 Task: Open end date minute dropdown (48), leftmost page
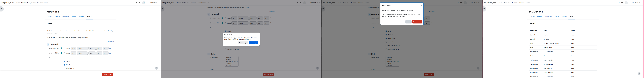(x=105, y=53)
